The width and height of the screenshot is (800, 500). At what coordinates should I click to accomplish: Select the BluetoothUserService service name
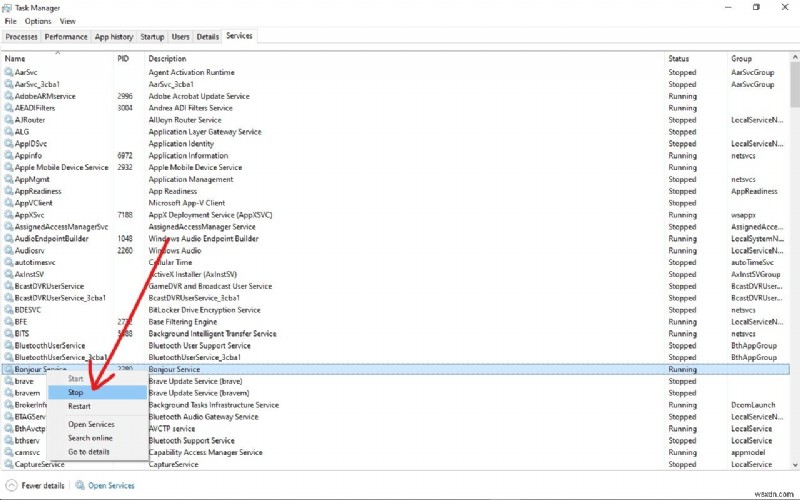(x=50, y=345)
